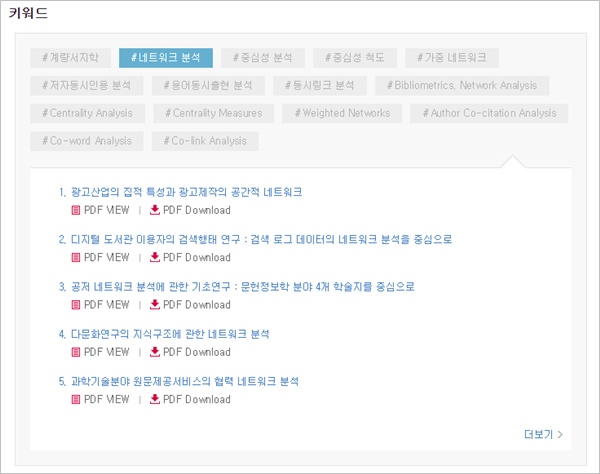Click PDF VIEW icon for article 2

pyautogui.click(x=76, y=257)
